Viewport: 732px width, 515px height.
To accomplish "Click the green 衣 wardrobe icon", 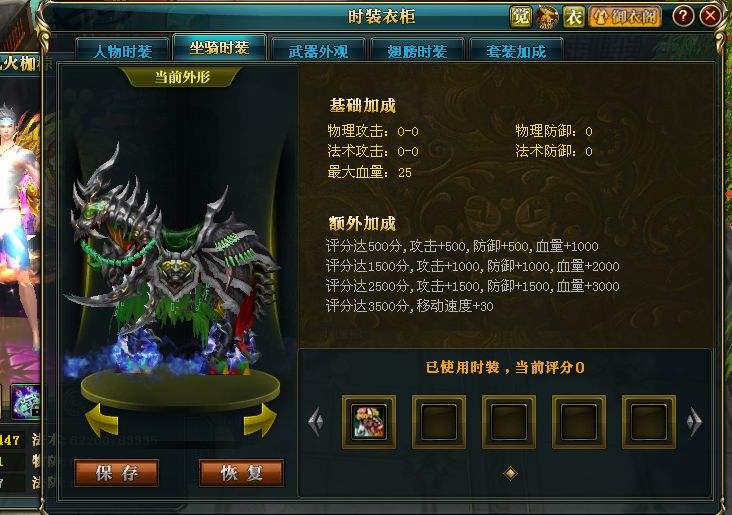I will click(x=573, y=17).
